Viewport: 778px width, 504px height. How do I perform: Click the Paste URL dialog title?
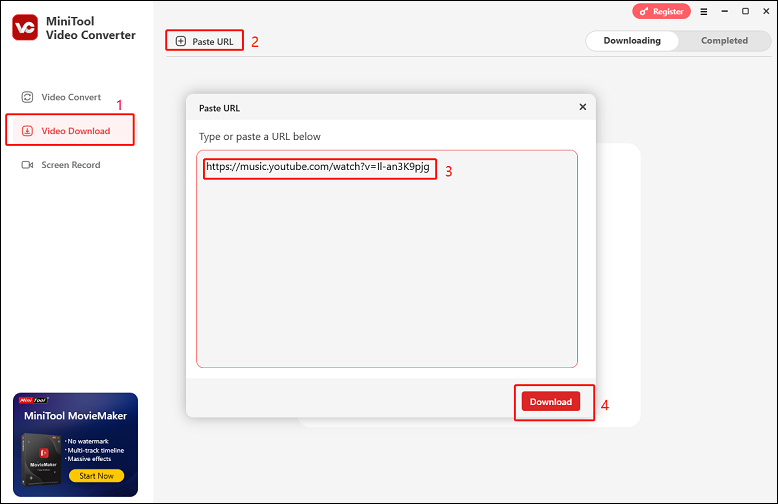pos(219,108)
